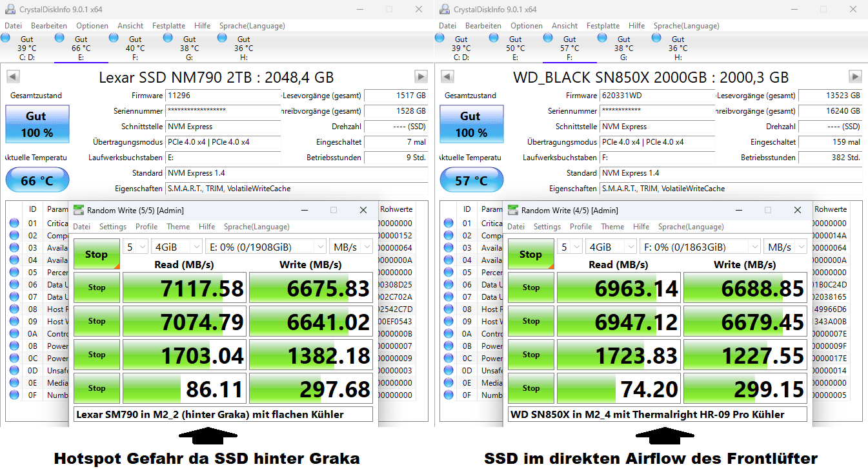Screen dimensions: 868x469
Task: Select drive E: 66 °C in left CrystalDiskInfo
Action: pyautogui.click(x=81, y=48)
